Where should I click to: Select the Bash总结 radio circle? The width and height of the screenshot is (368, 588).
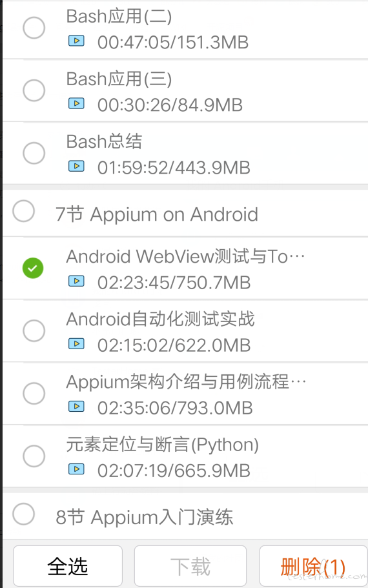pyautogui.click(x=34, y=153)
